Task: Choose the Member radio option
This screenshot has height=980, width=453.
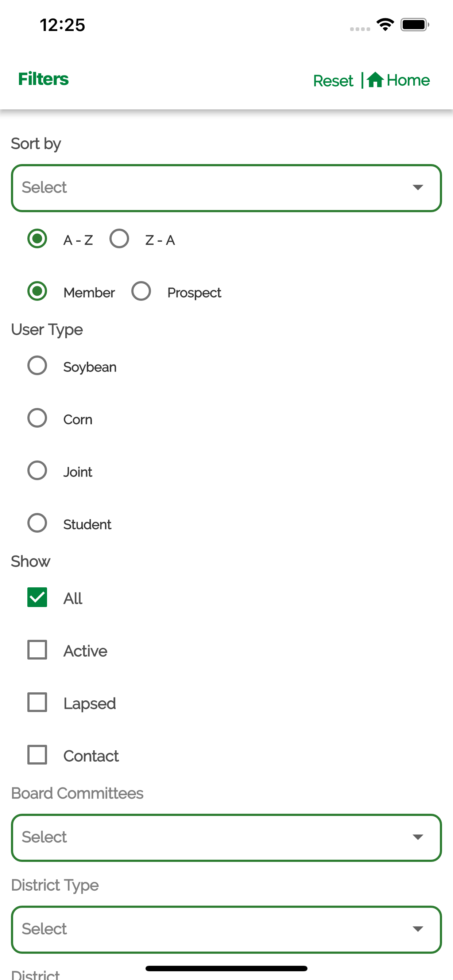Action: pos(37,291)
